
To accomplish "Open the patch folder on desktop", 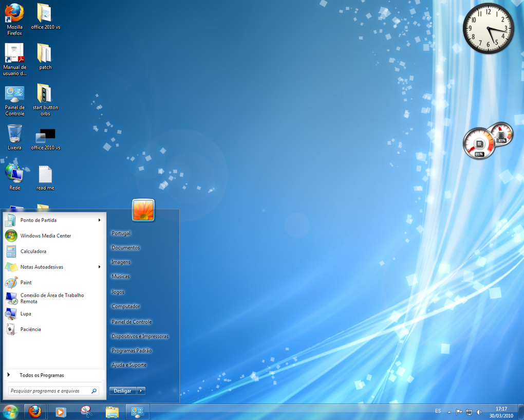I will (45, 57).
